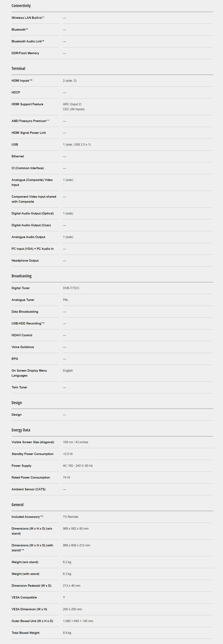The width and height of the screenshot is (223, 644).
Task: Click the General section heading
Action: click(18, 504)
